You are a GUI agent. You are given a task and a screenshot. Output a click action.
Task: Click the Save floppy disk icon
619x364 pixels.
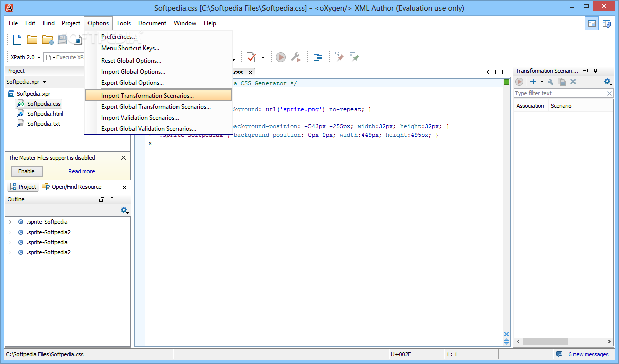tap(63, 40)
